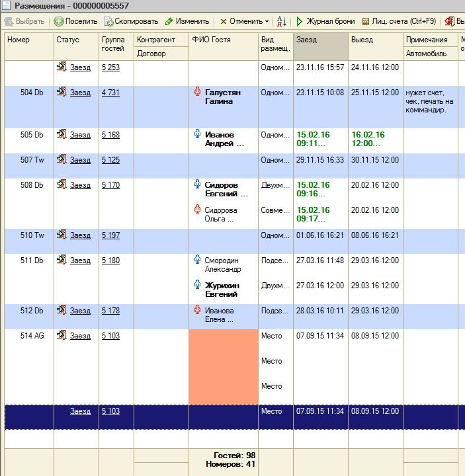Click the Заезд status icon for group 5 253
The width and height of the screenshot is (465, 476).
click(x=62, y=67)
